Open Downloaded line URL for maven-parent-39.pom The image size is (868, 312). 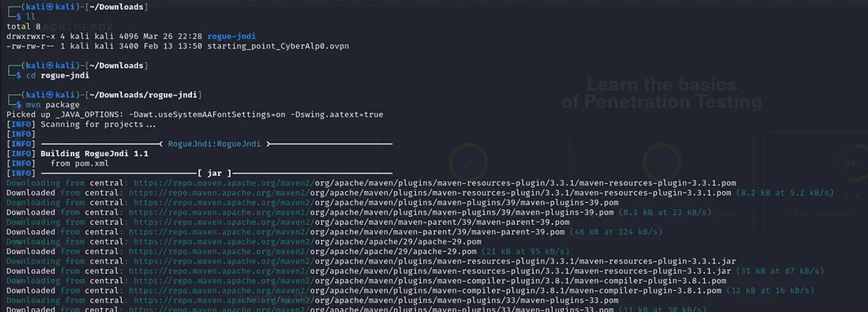point(347,232)
